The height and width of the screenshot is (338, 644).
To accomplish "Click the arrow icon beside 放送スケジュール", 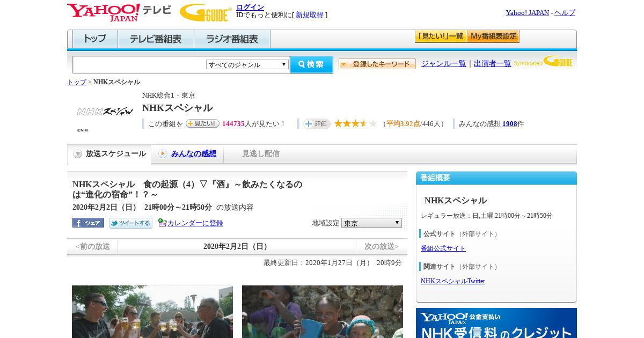I will point(78,154).
